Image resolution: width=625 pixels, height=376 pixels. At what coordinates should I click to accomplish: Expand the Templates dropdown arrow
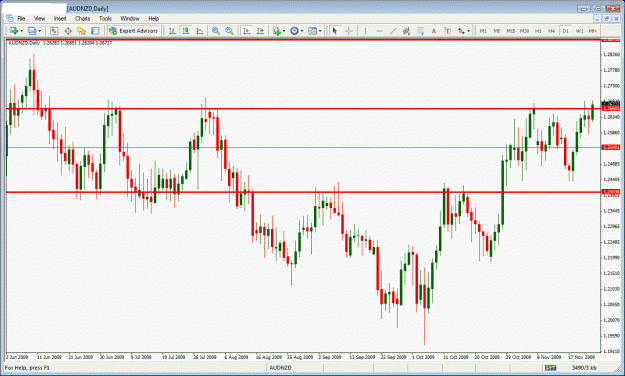(320, 31)
